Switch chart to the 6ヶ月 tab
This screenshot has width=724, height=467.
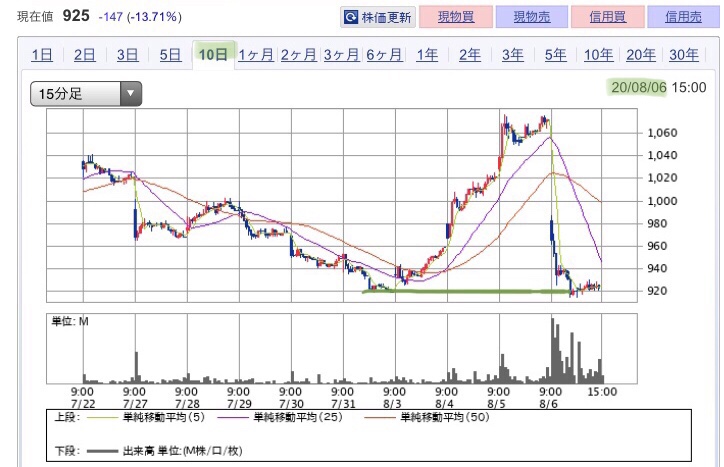(384, 55)
